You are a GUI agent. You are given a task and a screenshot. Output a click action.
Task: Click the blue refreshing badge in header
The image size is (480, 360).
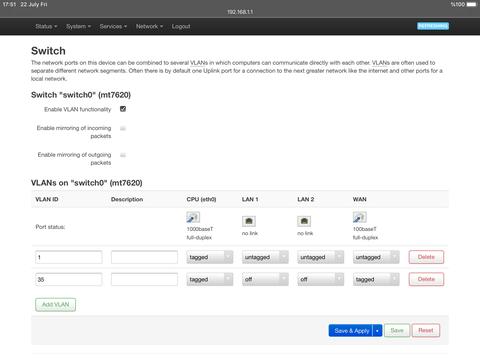433,26
